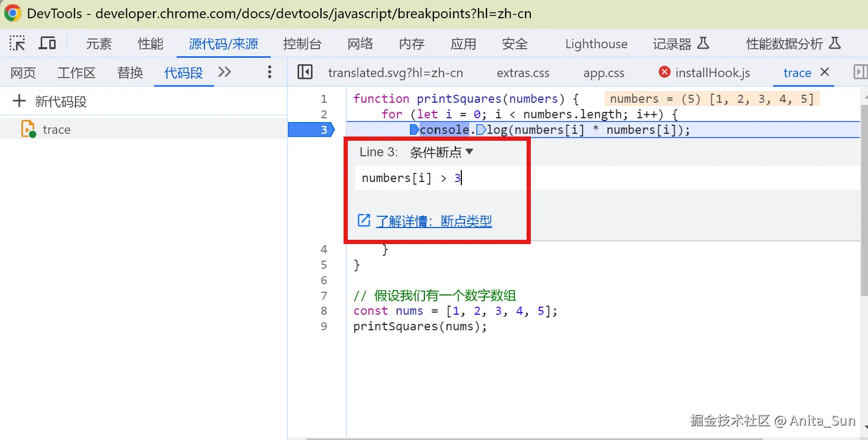This screenshot has width=868, height=440.
Task: Select the trace editor tab
Action: 797,73
